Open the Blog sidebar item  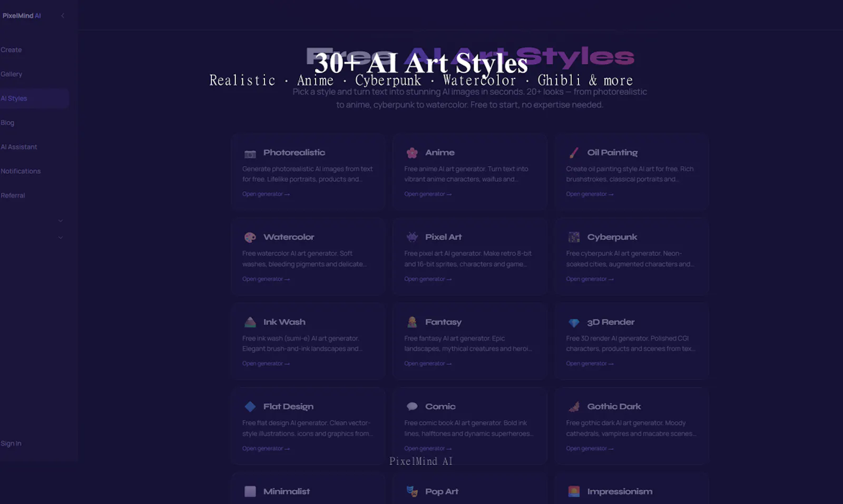pos(7,123)
